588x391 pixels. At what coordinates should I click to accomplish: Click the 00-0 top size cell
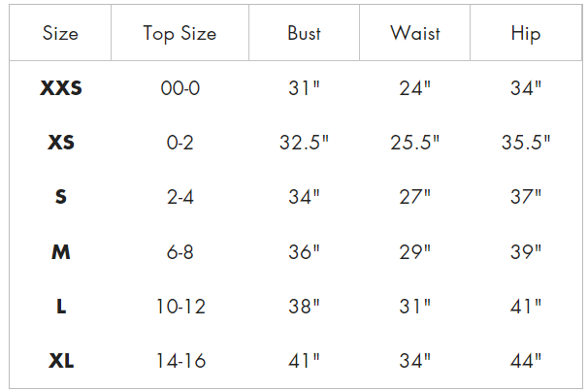(x=180, y=88)
